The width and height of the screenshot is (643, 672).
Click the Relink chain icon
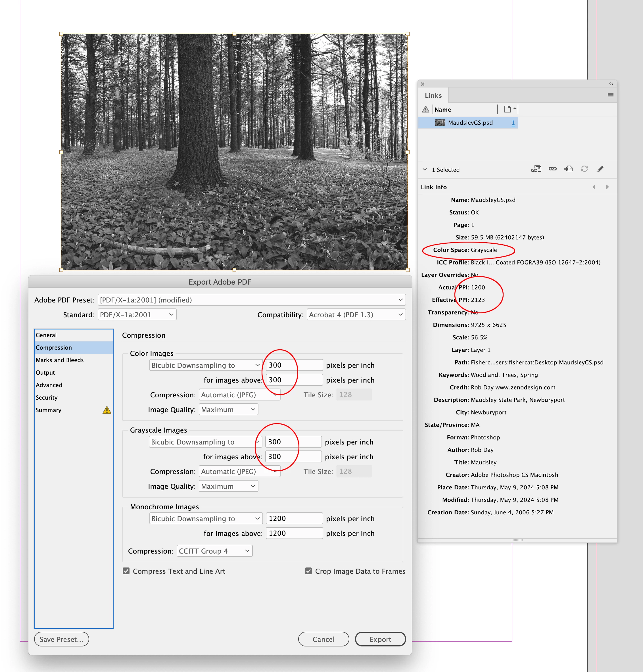552,169
